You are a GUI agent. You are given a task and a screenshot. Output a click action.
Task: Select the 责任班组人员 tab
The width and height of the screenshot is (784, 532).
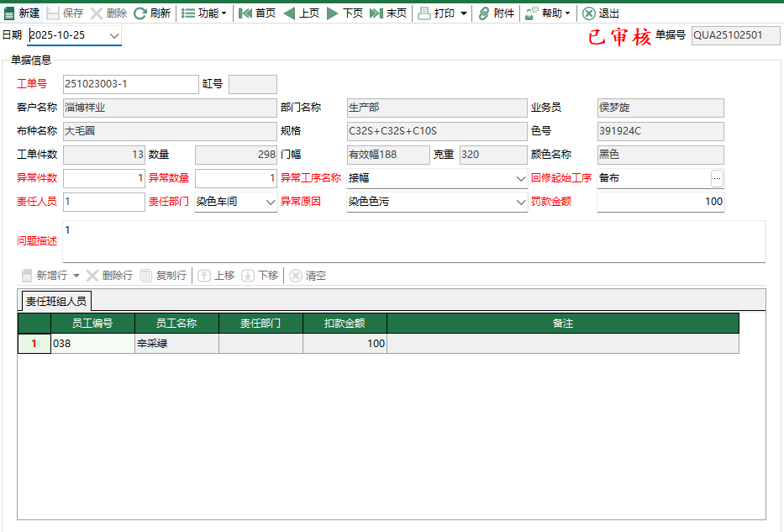click(x=55, y=299)
